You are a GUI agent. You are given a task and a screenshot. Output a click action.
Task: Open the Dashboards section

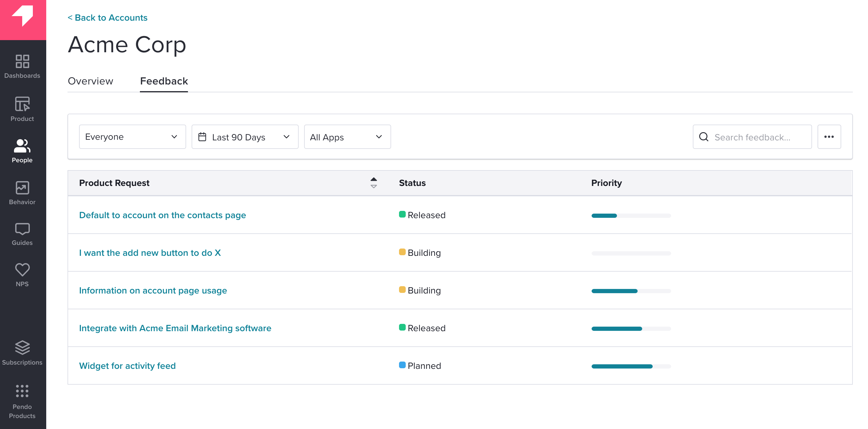[22, 67]
